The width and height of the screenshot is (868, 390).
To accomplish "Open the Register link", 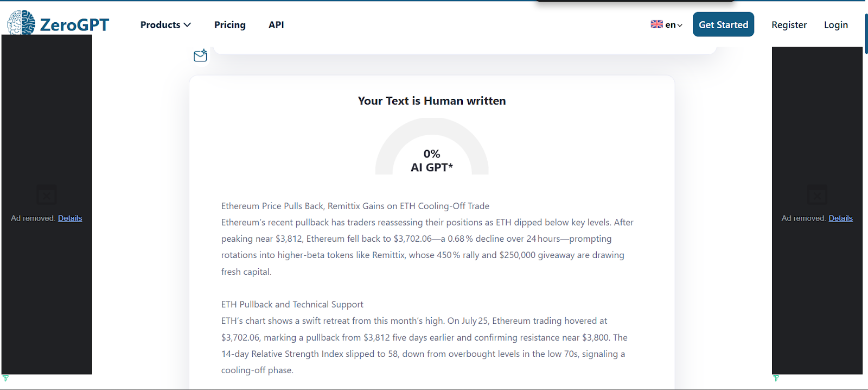I will [x=789, y=25].
